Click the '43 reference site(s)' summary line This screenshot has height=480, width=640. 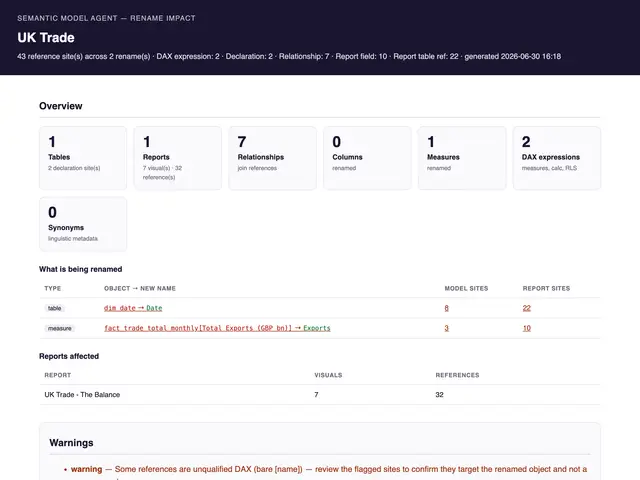tap(289, 56)
